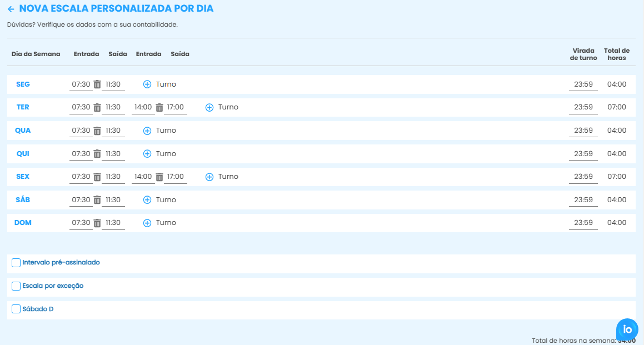
Task: Add a new Turno on the SEG row
Action: tap(147, 84)
